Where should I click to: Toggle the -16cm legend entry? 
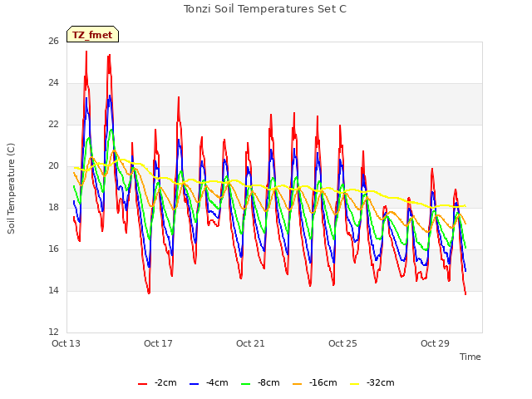click(314, 383)
